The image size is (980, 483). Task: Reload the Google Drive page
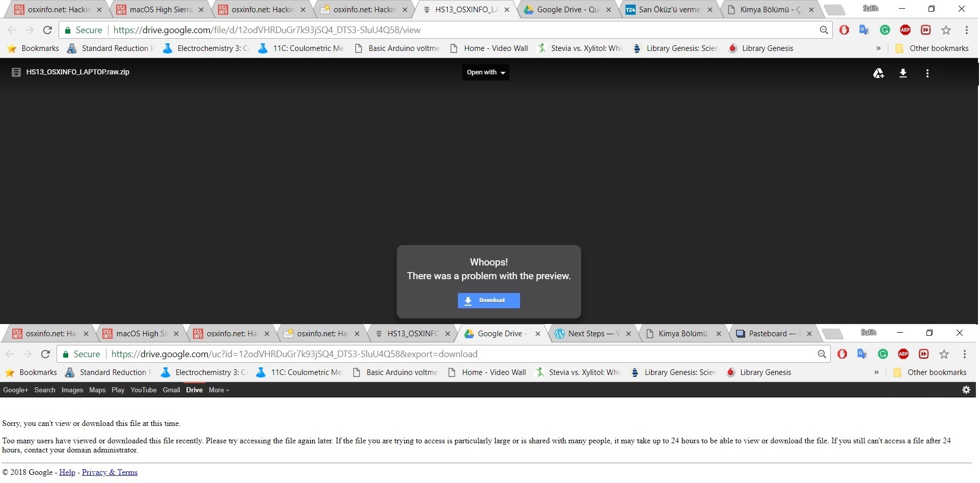47,30
